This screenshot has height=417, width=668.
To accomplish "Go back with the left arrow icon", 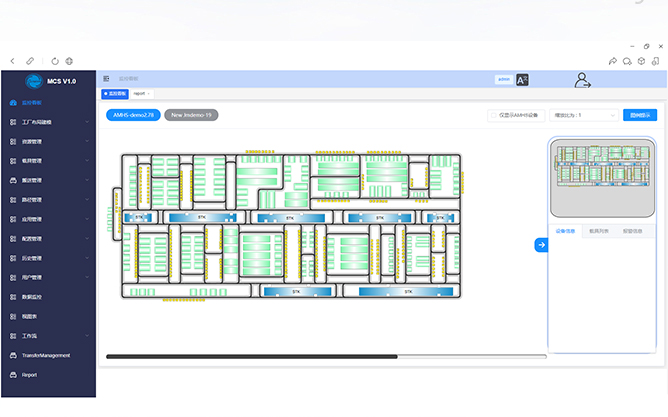I will (x=12, y=61).
